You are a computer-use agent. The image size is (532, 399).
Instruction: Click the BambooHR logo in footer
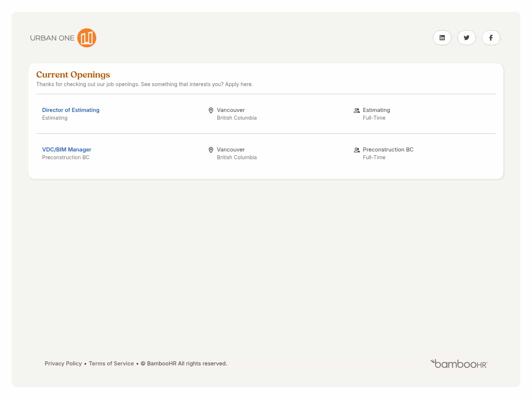[x=459, y=364]
